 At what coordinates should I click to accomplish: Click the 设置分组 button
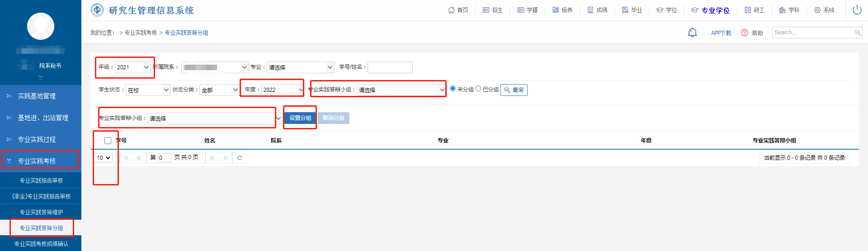pos(300,118)
